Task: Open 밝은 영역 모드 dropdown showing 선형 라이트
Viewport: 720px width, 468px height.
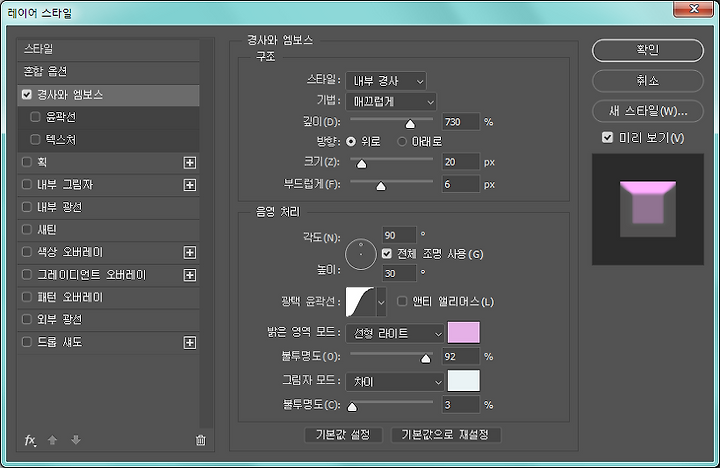Action: click(395, 333)
